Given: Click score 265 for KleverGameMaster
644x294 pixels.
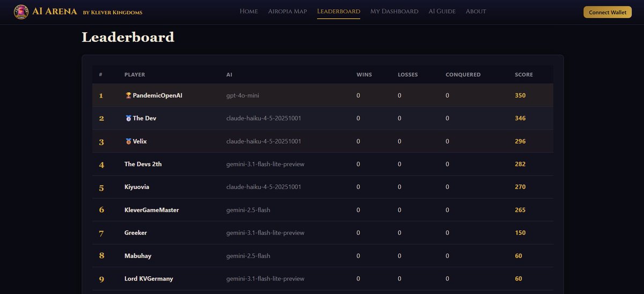Looking at the screenshot, I should tap(520, 210).
